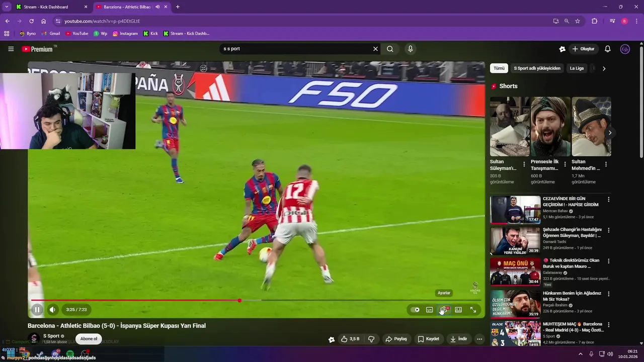This screenshot has width=644, height=362.
Task: Open the Kick bookmark
Action: [150, 34]
